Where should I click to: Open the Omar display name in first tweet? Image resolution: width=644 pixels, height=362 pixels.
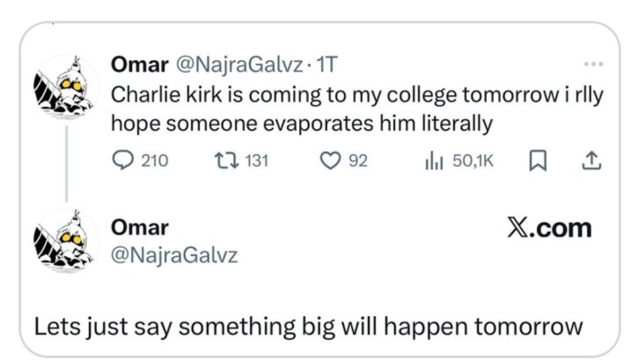[138, 65]
